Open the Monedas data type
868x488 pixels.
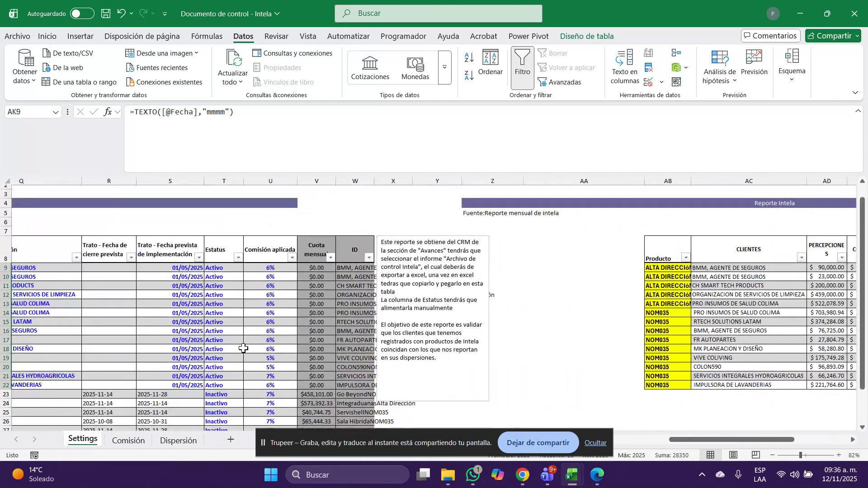click(415, 67)
